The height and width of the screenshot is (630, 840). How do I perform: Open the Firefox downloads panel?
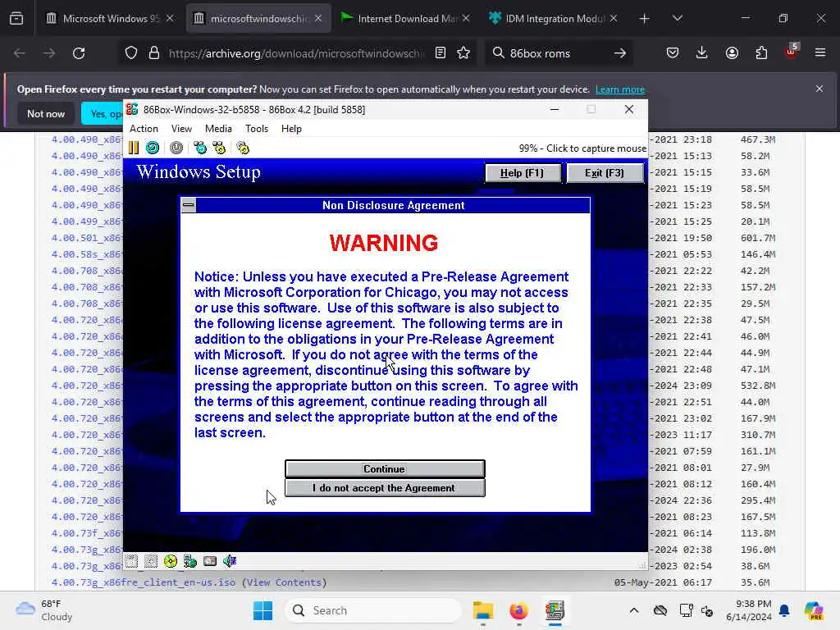tap(702, 53)
